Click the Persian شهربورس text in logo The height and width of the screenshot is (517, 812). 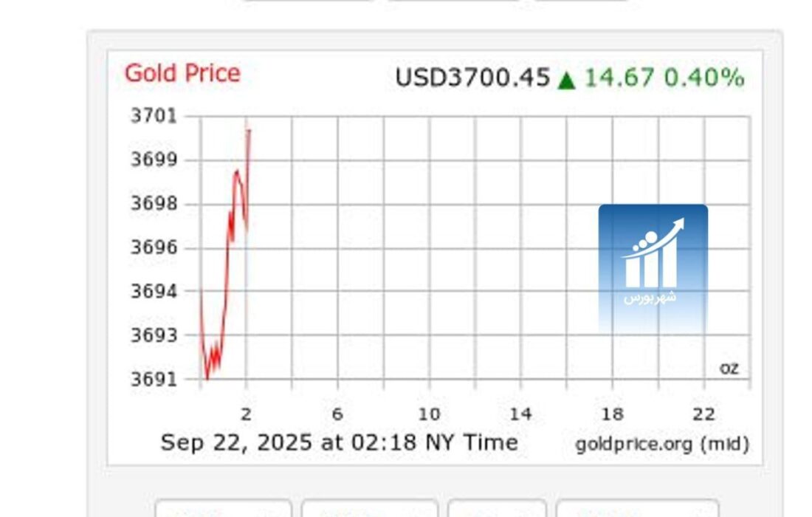[x=650, y=298]
